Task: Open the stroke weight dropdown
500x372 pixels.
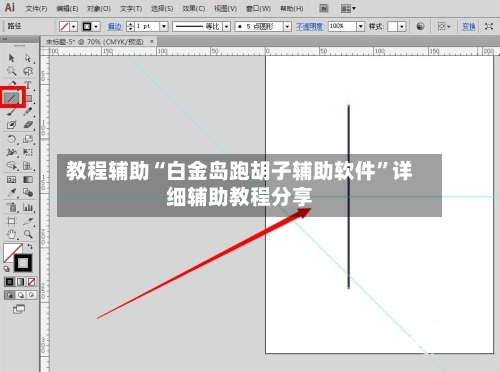Action: [164, 26]
